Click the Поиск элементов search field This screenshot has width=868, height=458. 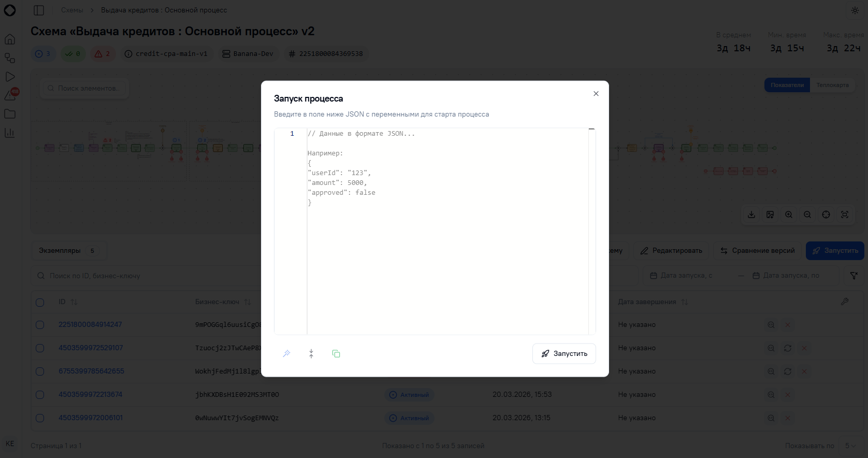click(85, 88)
